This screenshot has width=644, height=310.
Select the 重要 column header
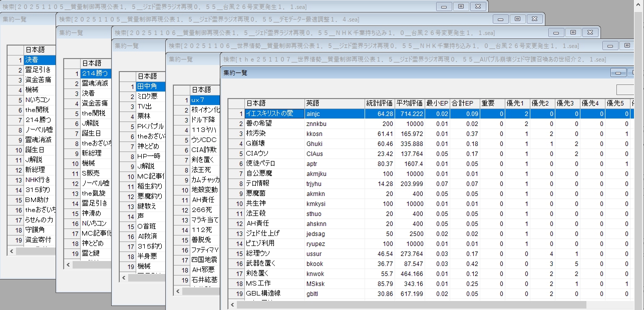[491, 103]
